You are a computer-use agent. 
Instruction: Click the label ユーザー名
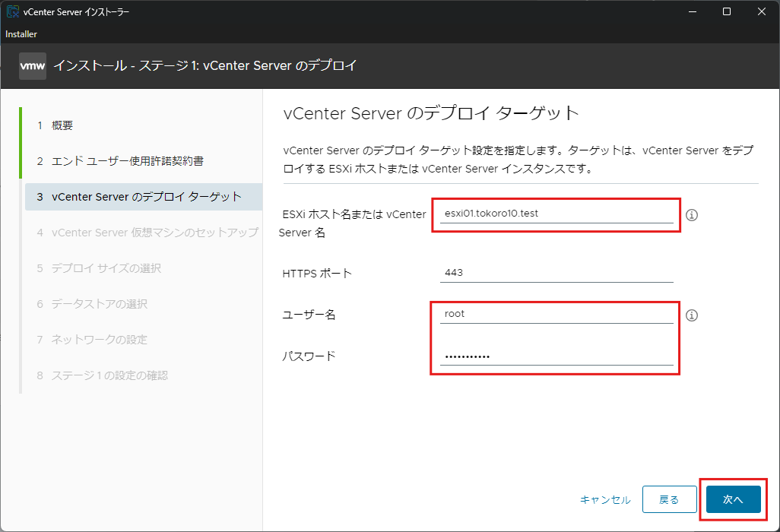[309, 315]
